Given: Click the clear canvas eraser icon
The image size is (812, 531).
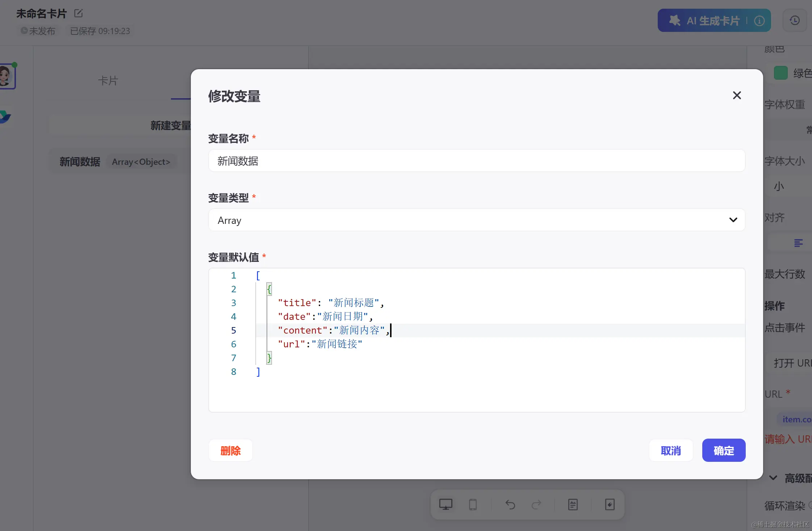Looking at the screenshot, I should click(x=609, y=504).
